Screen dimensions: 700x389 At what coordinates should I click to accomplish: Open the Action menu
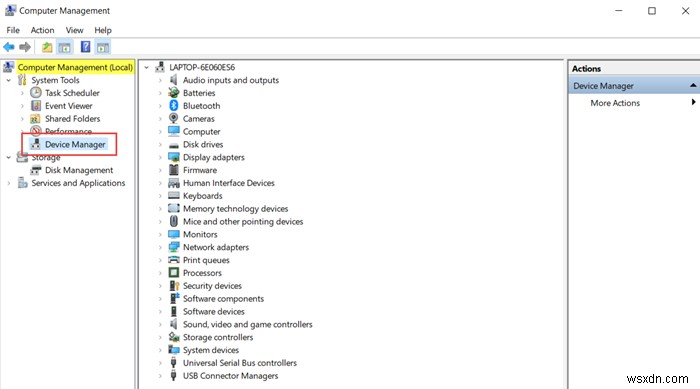42,30
